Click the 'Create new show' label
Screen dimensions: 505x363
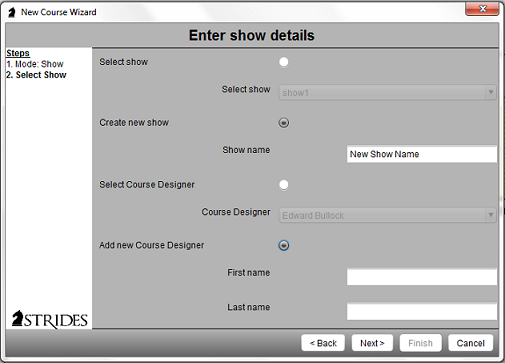(x=134, y=123)
